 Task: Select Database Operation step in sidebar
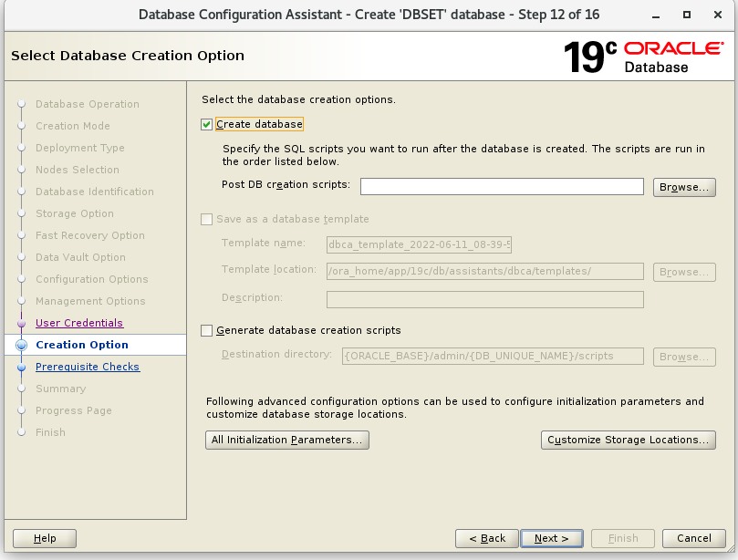88,104
